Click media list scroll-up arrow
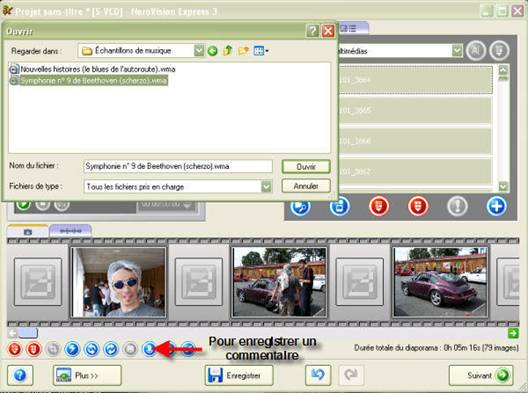This screenshot has height=393, width=528. [x=503, y=70]
